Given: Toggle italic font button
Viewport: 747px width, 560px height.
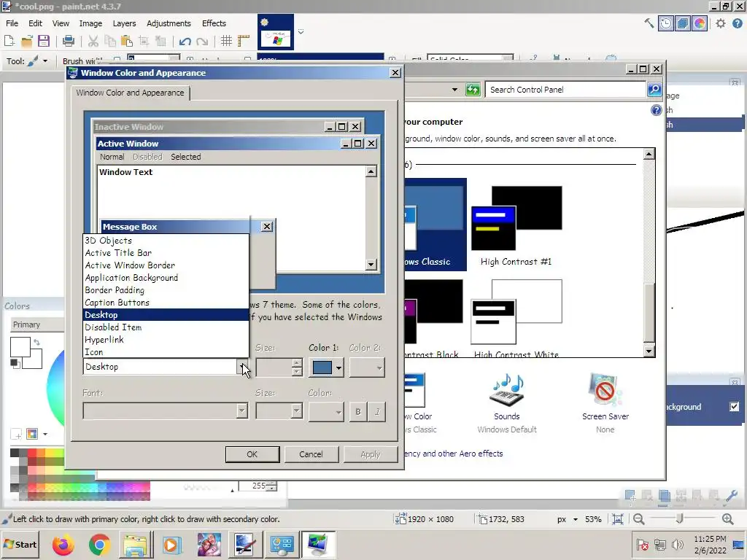Looking at the screenshot, I should pos(377,411).
